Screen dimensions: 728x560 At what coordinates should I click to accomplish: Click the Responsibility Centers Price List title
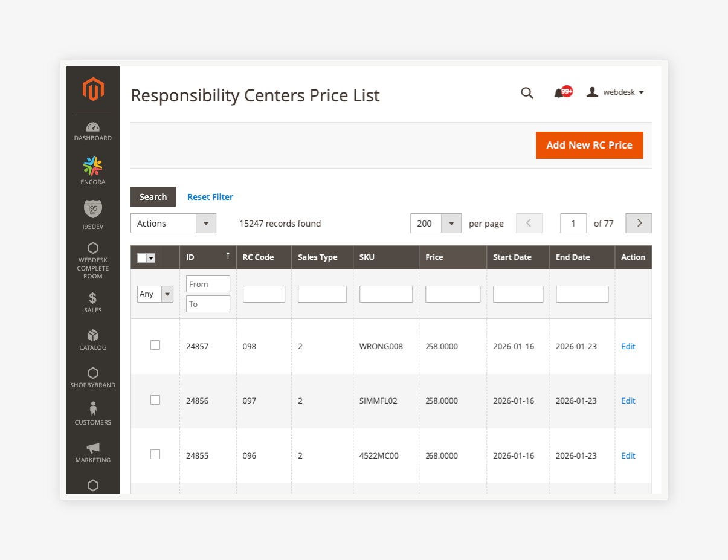pyautogui.click(x=255, y=95)
